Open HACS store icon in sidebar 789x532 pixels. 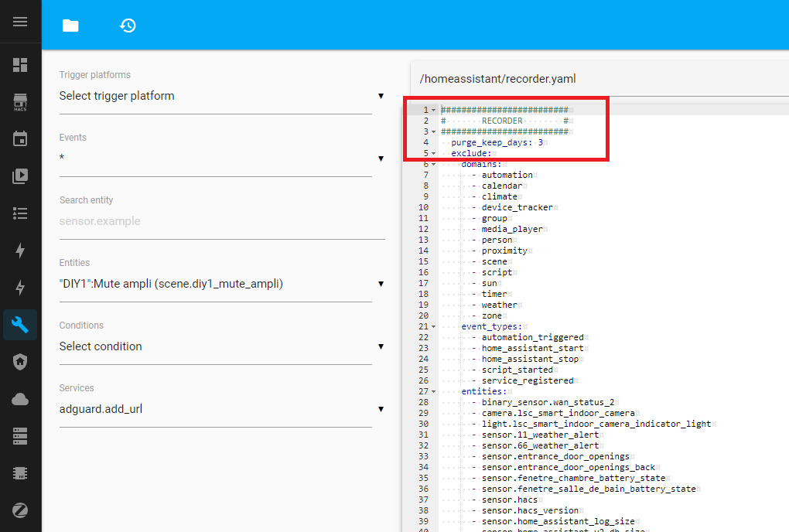point(20,102)
